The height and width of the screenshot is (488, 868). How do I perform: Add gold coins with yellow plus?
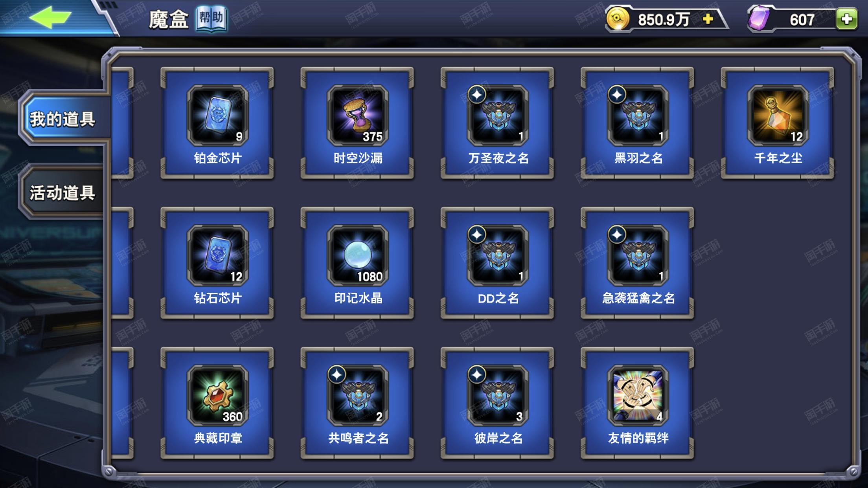pos(708,18)
